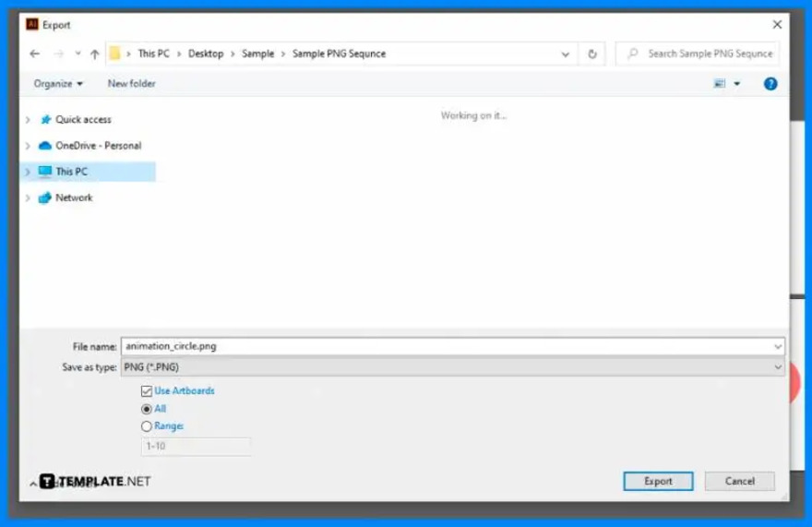
Task: Uncheck the Use Artboards checkbox
Action: [x=147, y=391]
